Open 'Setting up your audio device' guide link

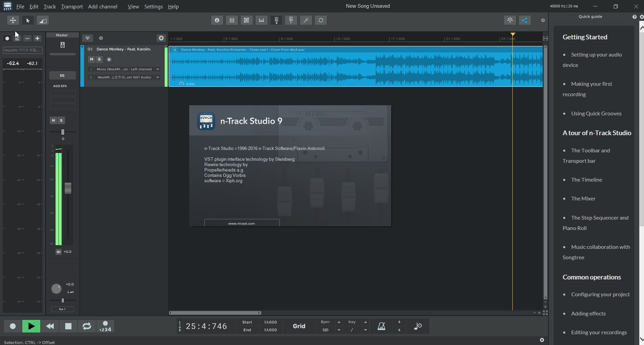click(592, 60)
